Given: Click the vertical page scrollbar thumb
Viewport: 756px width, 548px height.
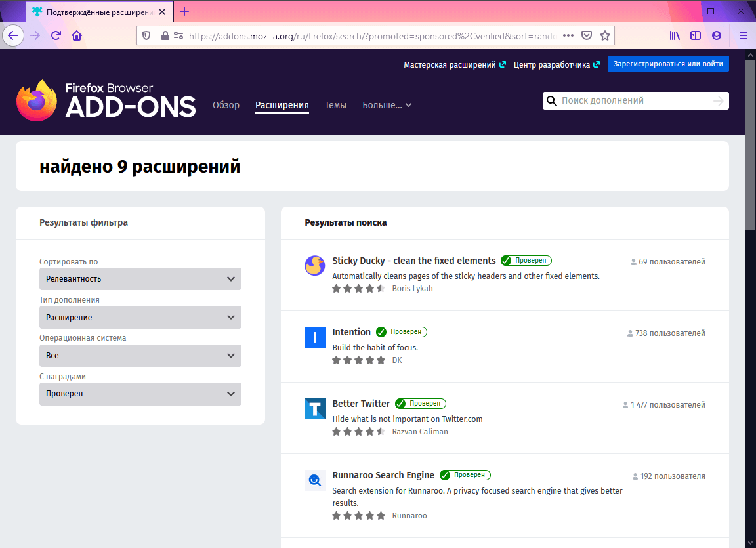Looking at the screenshot, I should pyautogui.click(x=750, y=144).
